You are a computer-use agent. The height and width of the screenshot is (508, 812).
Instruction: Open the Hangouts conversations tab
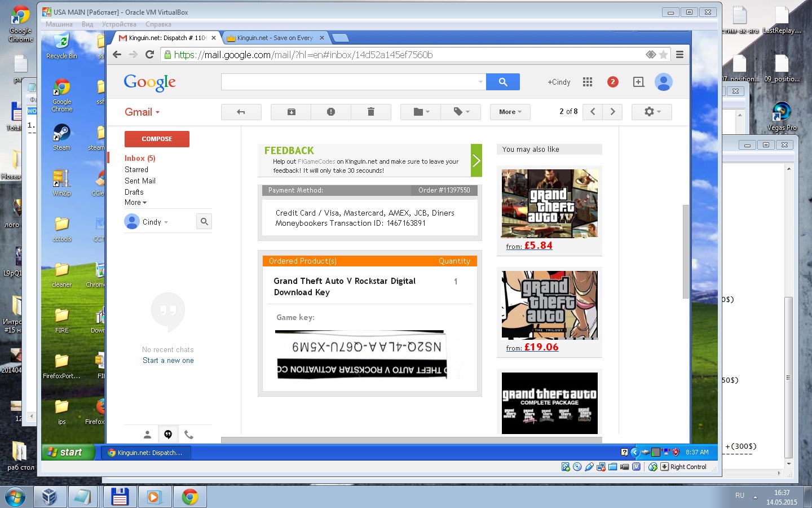168,435
